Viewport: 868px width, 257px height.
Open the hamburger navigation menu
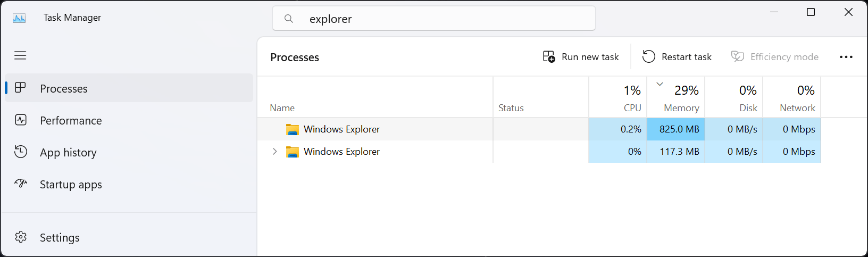click(20, 55)
